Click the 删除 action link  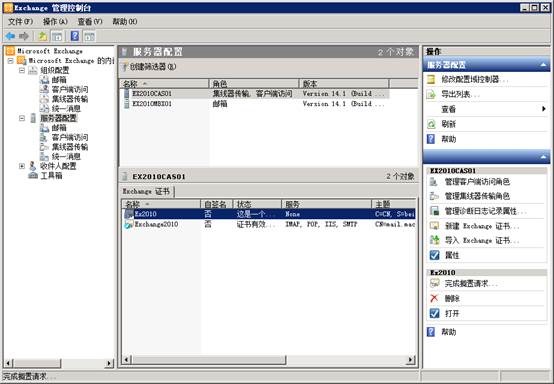point(452,299)
